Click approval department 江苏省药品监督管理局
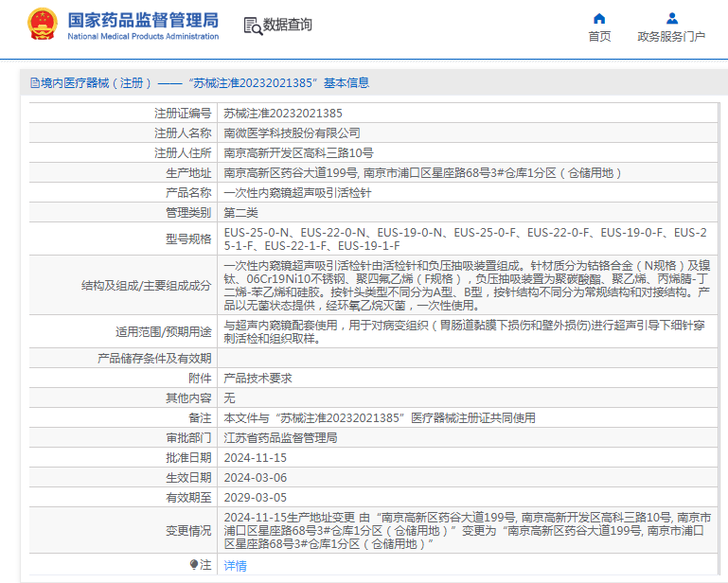Screen dimensions: 728x583 280,438
